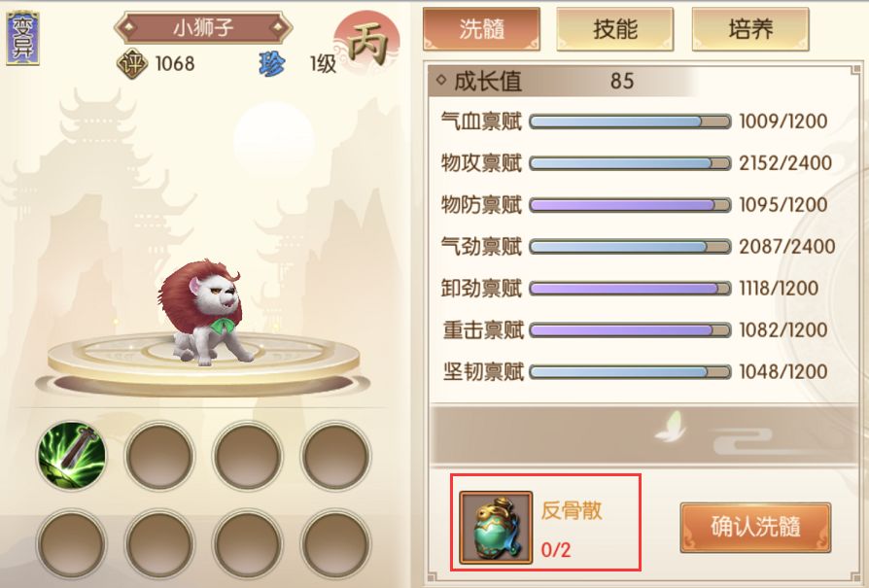Screen dimensions: 869x588
Task: Tap the last bottom-row empty skill slot
Action: pos(335,543)
